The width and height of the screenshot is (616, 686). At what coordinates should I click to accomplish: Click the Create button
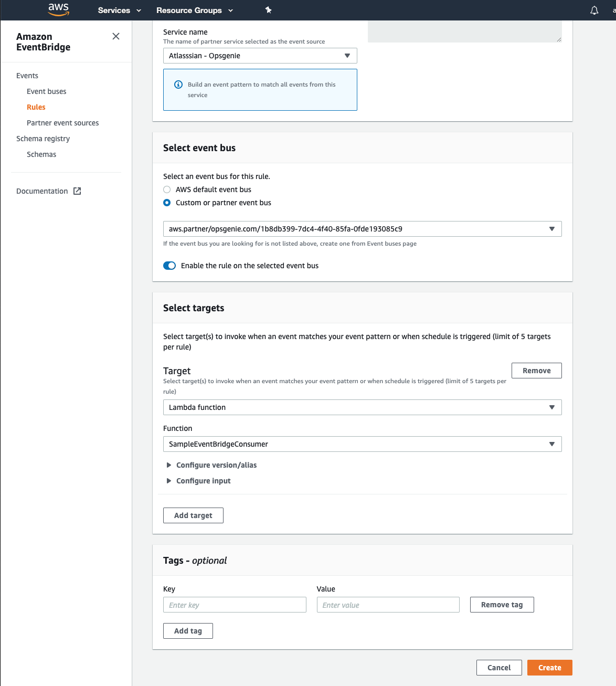coord(550,668)
